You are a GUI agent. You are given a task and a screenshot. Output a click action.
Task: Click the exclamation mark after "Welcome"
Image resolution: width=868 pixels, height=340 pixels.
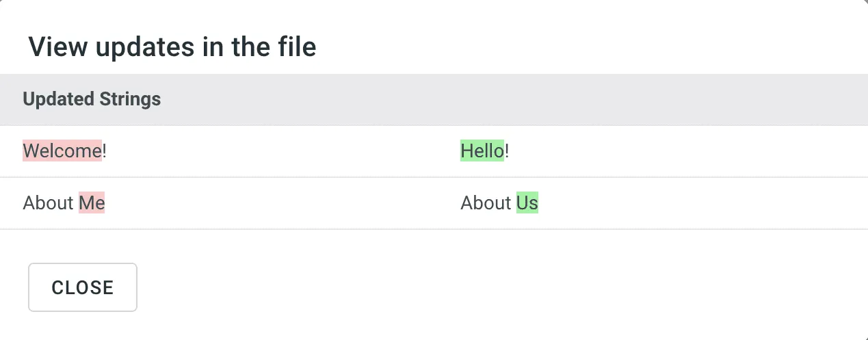pyautogui.click(x=105, y=151)
